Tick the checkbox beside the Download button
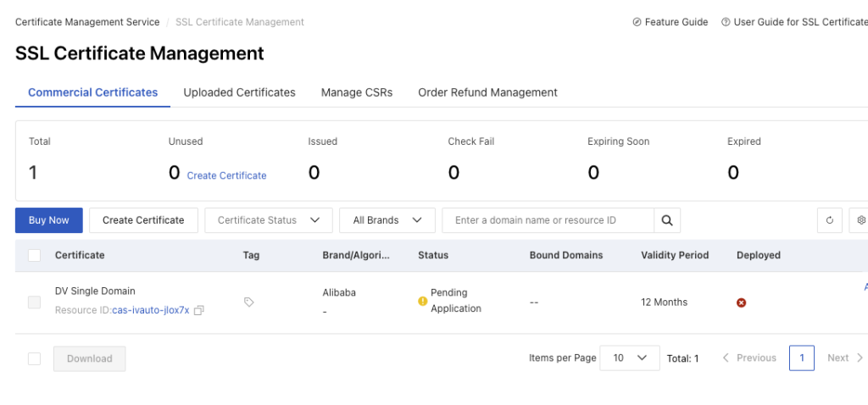 [x=35, y=358]
